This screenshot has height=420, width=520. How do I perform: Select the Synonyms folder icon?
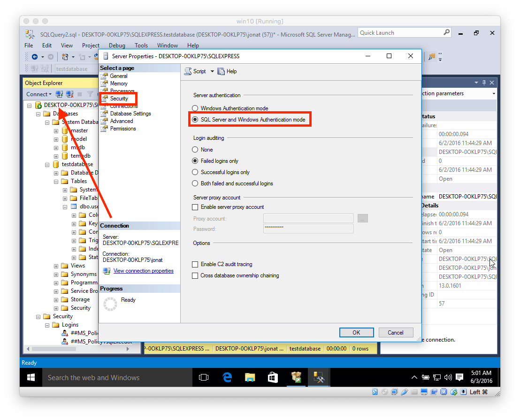[x=65, y=274]
